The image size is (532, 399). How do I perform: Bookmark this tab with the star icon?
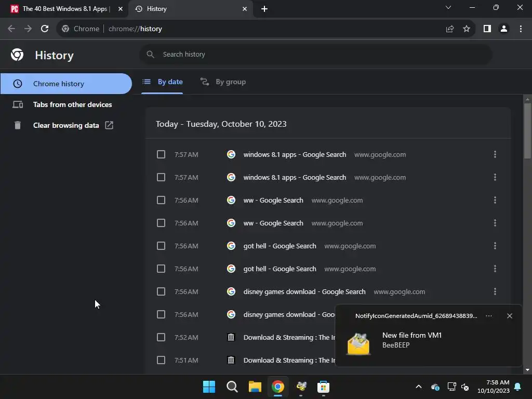[467, 29]
